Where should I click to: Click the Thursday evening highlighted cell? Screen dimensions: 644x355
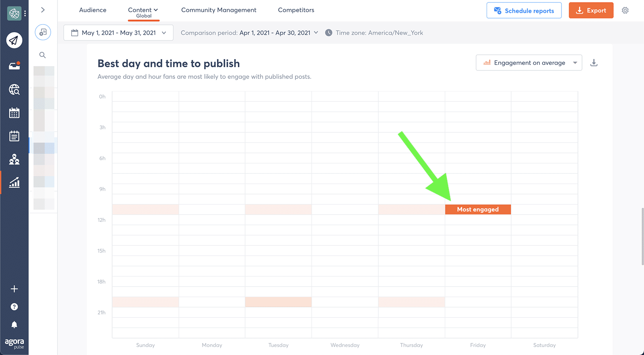click(411, 302)
